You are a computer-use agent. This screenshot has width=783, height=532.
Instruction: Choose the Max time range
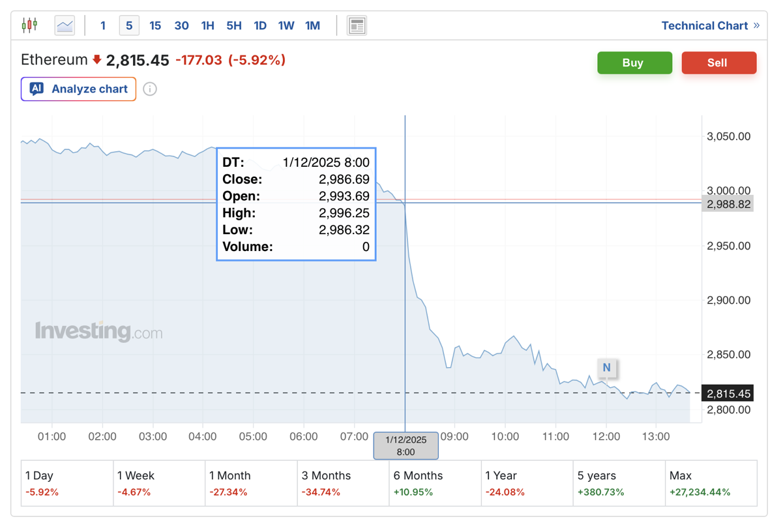coord(711,483)
